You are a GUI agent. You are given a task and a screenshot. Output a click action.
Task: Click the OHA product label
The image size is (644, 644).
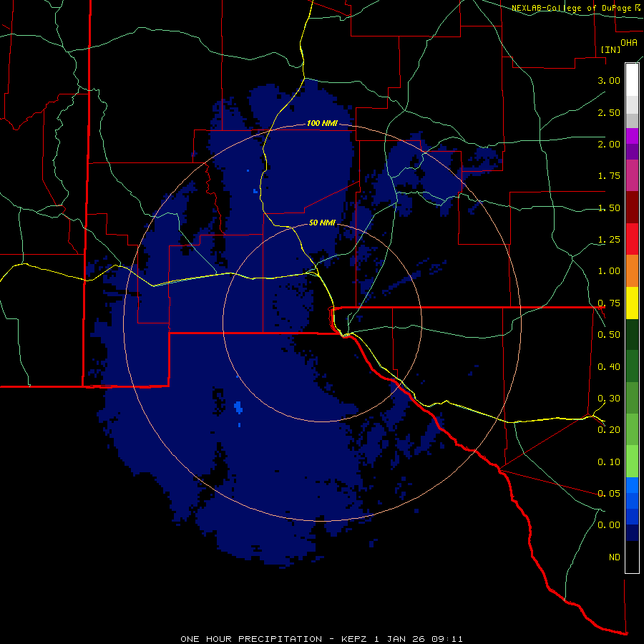pyautogui.click(x=629, y=42)
